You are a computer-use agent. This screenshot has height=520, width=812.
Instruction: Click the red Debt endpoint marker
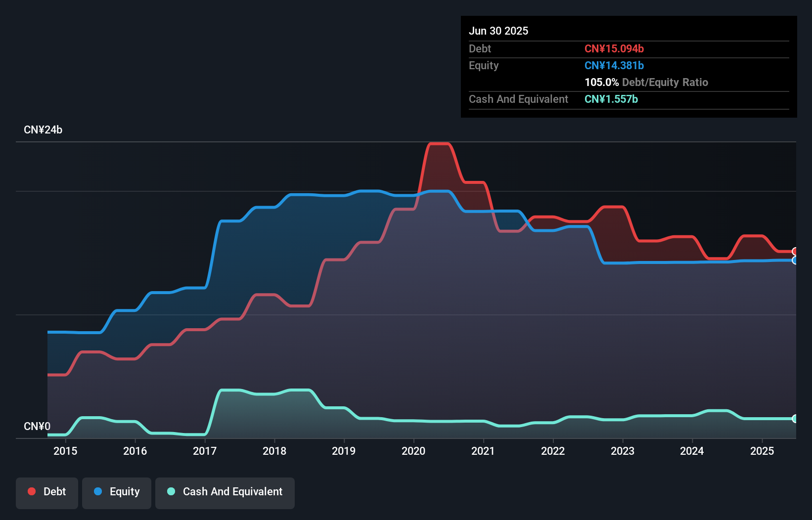click(x=795, y=252)
